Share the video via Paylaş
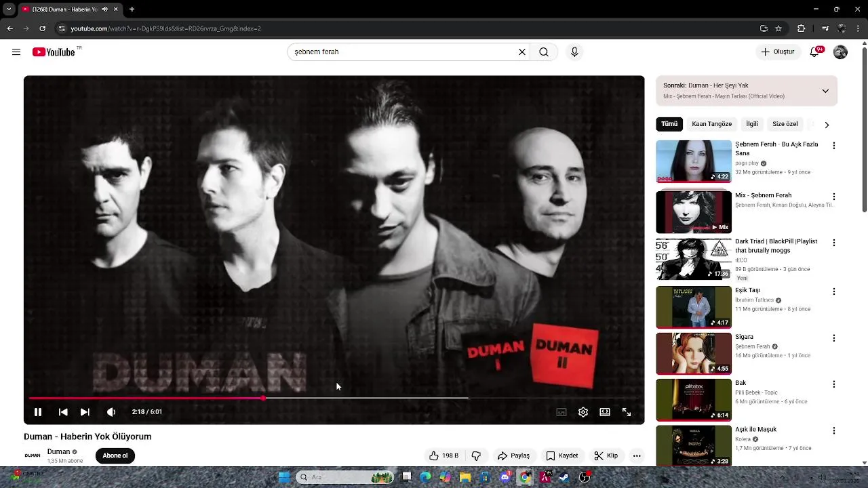The height and width of the screenshot is (488, 868). coord(513,455)
